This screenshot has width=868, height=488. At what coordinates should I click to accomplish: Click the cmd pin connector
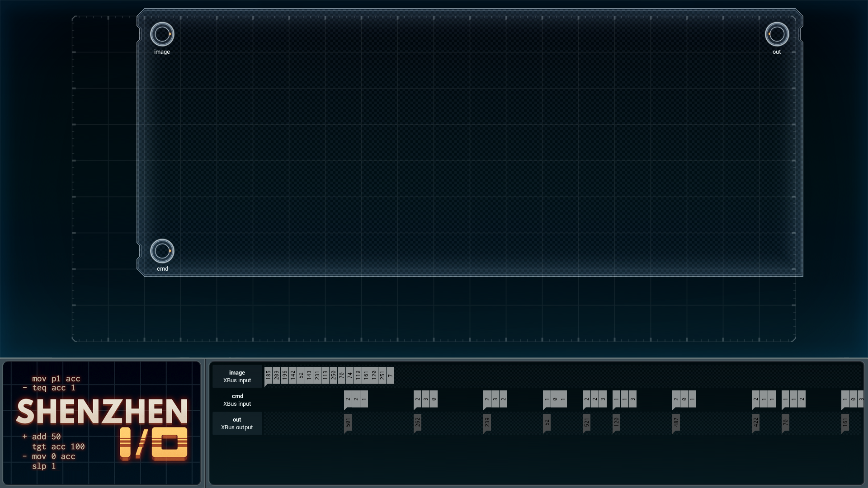[162, 251]
